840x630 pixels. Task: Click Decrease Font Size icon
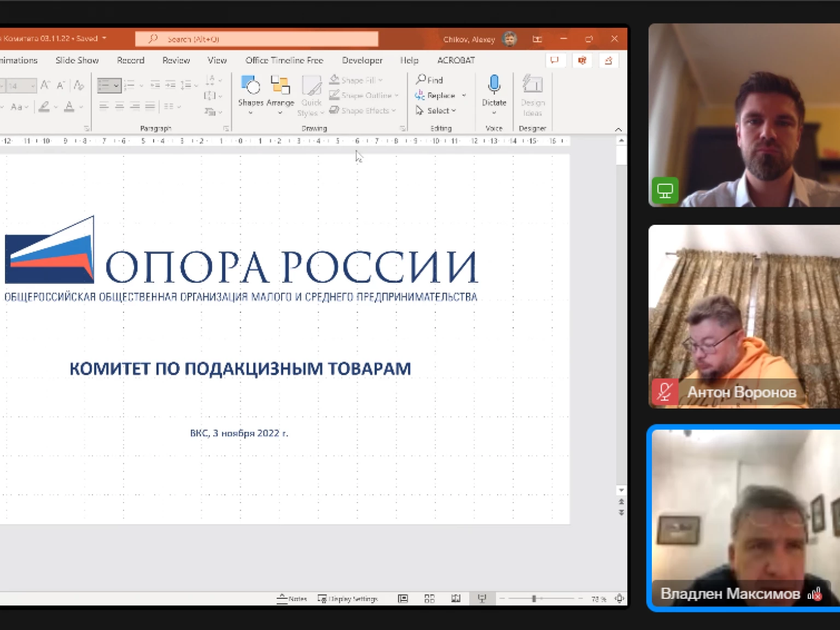[61, 85]
